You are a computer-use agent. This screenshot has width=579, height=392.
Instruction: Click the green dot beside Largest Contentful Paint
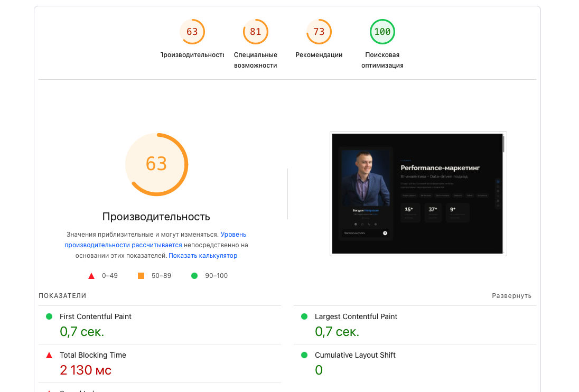coord(304,316)
